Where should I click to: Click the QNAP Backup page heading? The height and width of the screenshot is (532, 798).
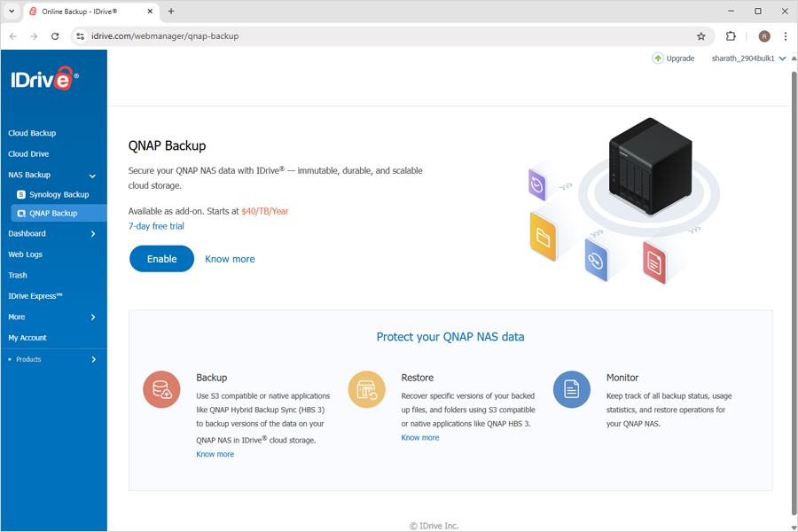[x=167, y=146]
